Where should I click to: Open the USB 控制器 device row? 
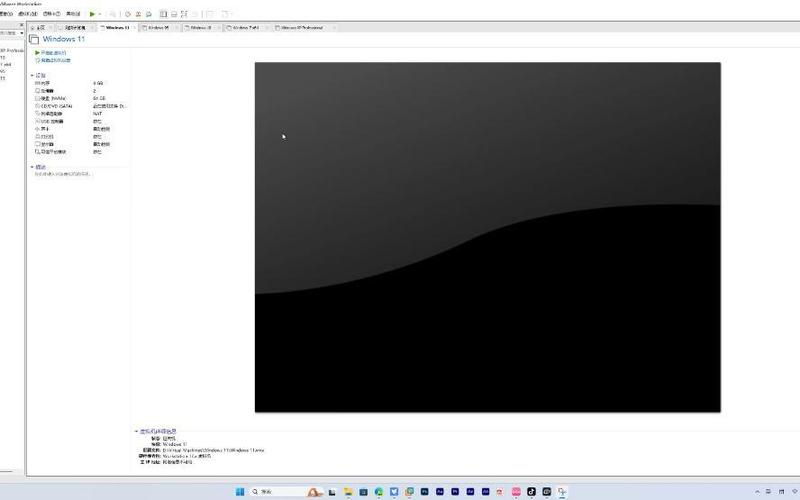tap(79, 121)
